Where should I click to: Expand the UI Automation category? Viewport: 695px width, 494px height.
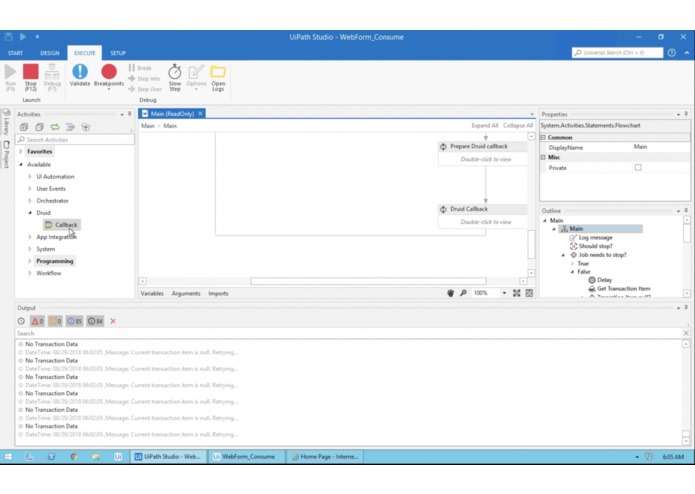tap(30, 176)
